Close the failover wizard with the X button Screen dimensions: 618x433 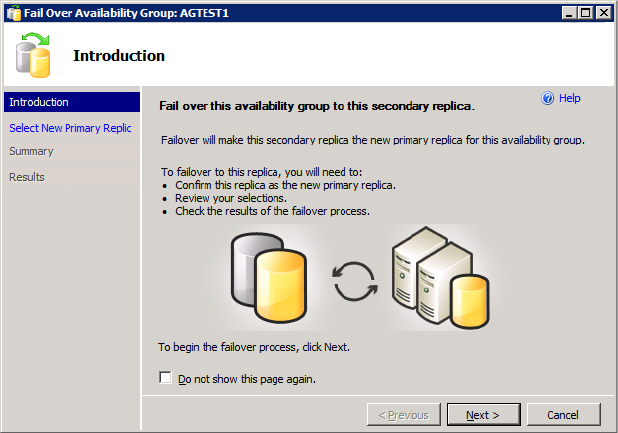pos(603,12)
